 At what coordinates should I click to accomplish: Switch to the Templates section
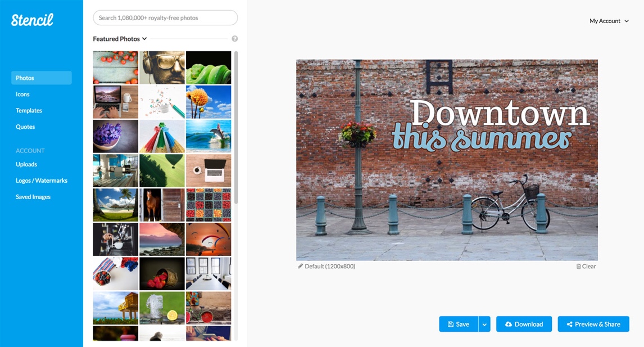[x=29, y=110]
